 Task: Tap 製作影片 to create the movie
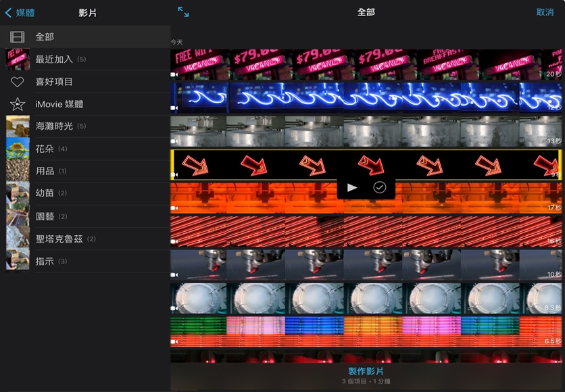[x=366, y=372]
